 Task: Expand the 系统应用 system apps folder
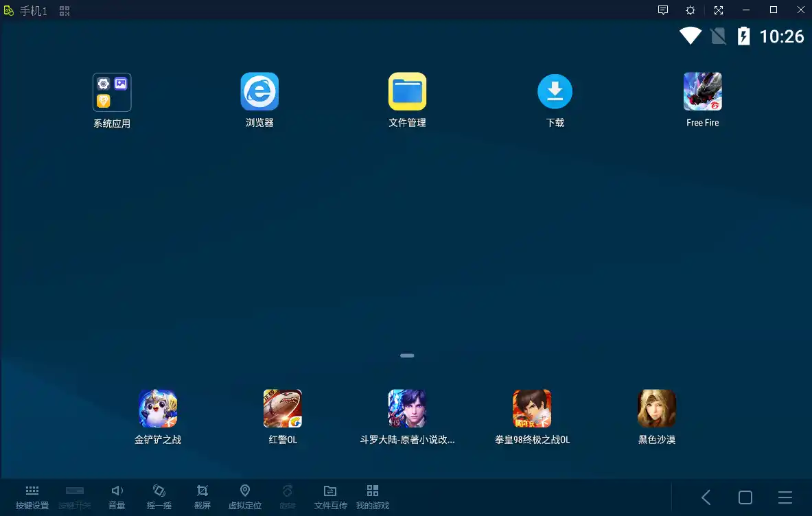pyautogui.click(x=112, y=91)
